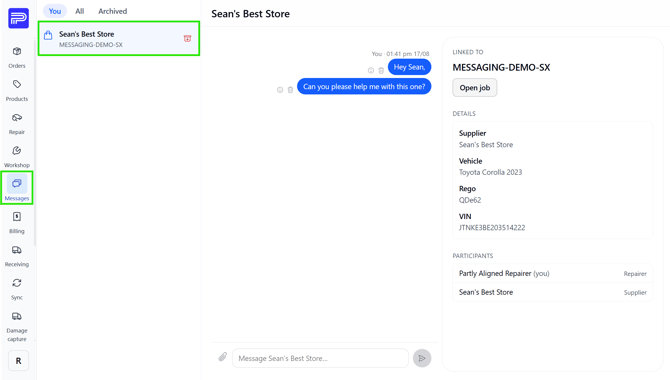React to the 'Hey Sean,' message
Image resolution: width=670 pixels, height=380 pixels.
pos(371,71)
